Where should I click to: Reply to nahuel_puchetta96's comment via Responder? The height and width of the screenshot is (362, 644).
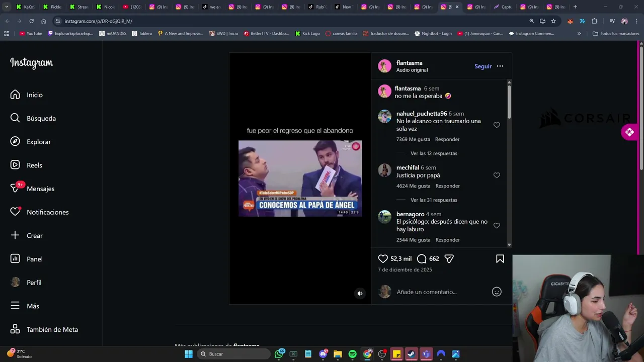point(447,139)
